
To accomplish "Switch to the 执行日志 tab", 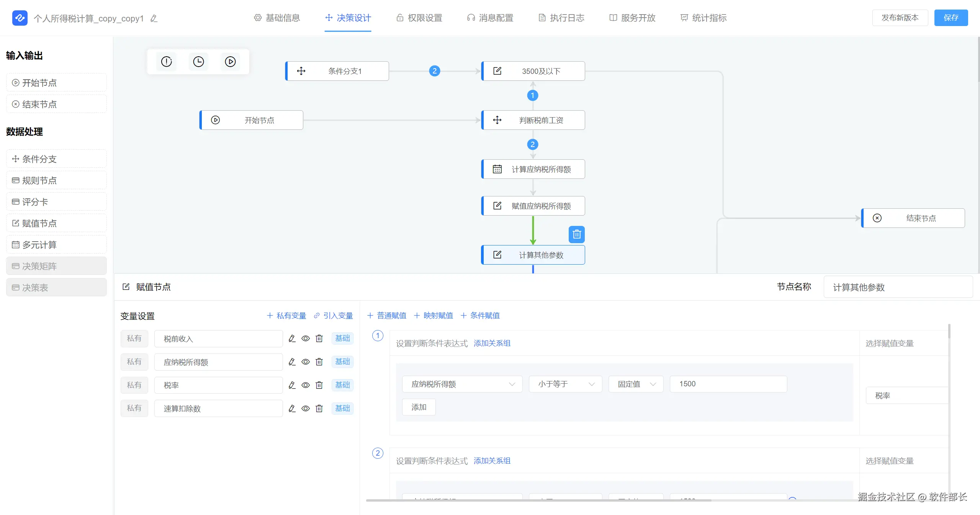I will [x=561, y=18].
